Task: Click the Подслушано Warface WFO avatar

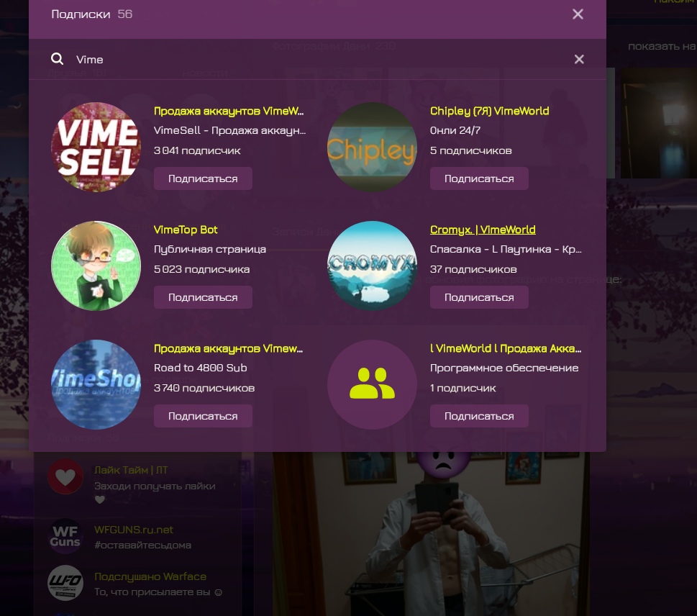Action: click(x=65, y=583)
